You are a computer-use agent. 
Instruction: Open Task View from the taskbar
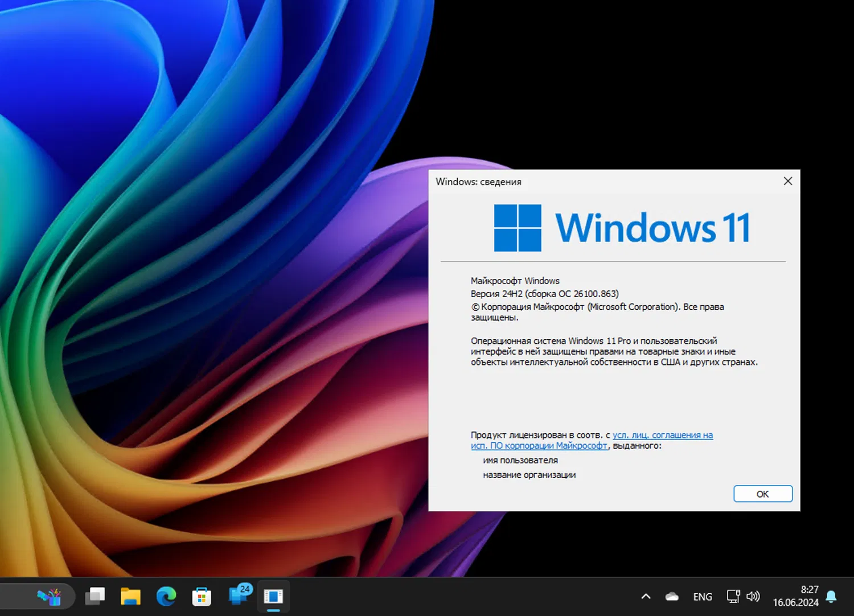(95, 596)
